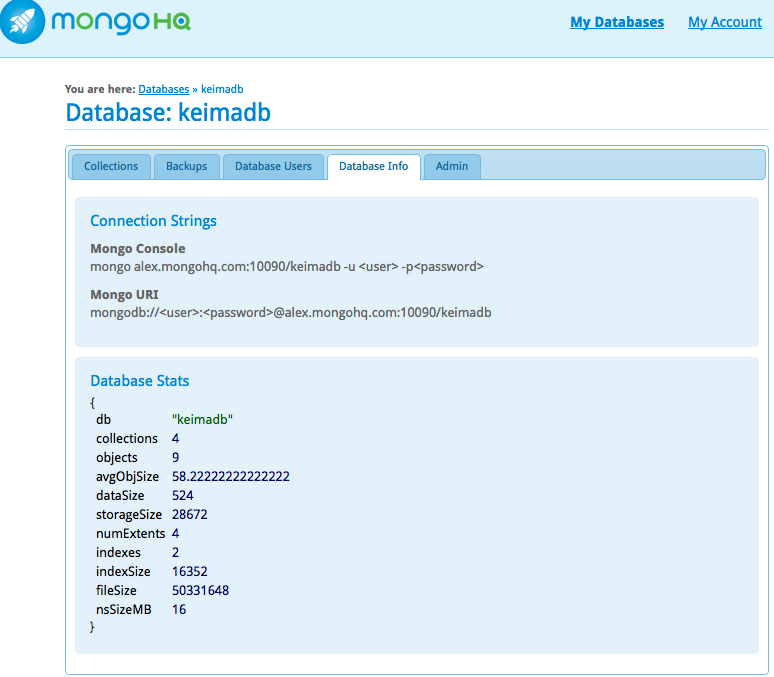774x677 pixels.
Task: Click dataSize value 524
Action: 183,496
